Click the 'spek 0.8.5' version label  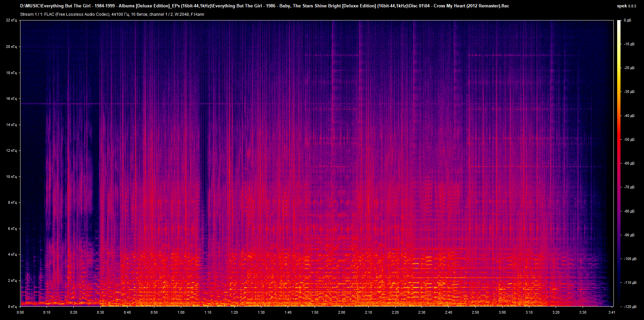coord(627,6)
